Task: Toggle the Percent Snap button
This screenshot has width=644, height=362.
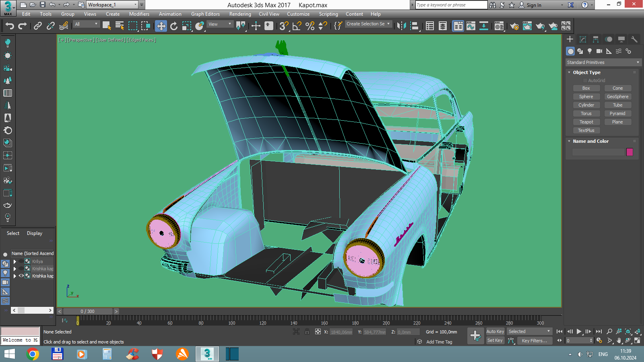Action: (310, 26)
